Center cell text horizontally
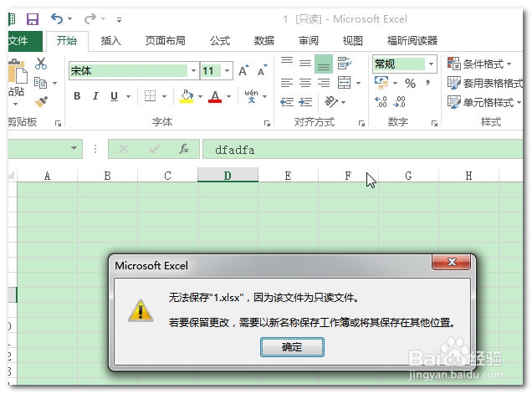This screenshot has width=532, height=394. pyautogui.click(x=305, y=83)
